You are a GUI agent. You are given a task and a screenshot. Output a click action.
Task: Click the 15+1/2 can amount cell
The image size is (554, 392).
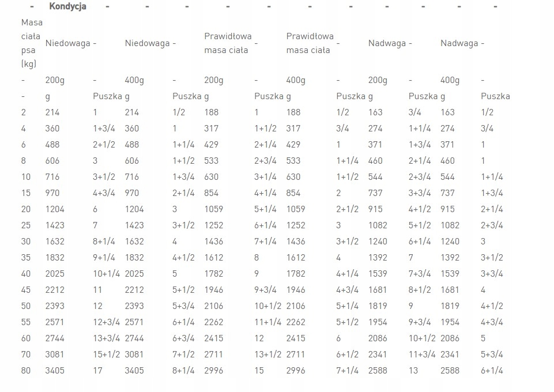106,354
